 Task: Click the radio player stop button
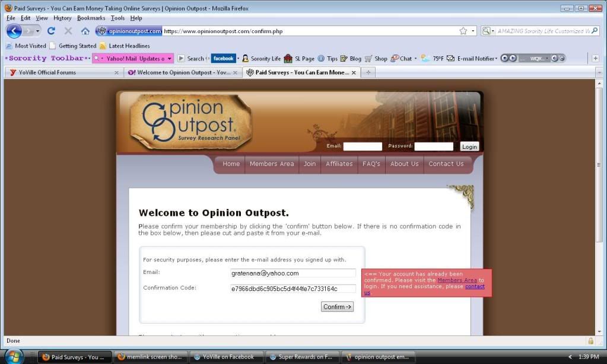[x=504, y=58]
